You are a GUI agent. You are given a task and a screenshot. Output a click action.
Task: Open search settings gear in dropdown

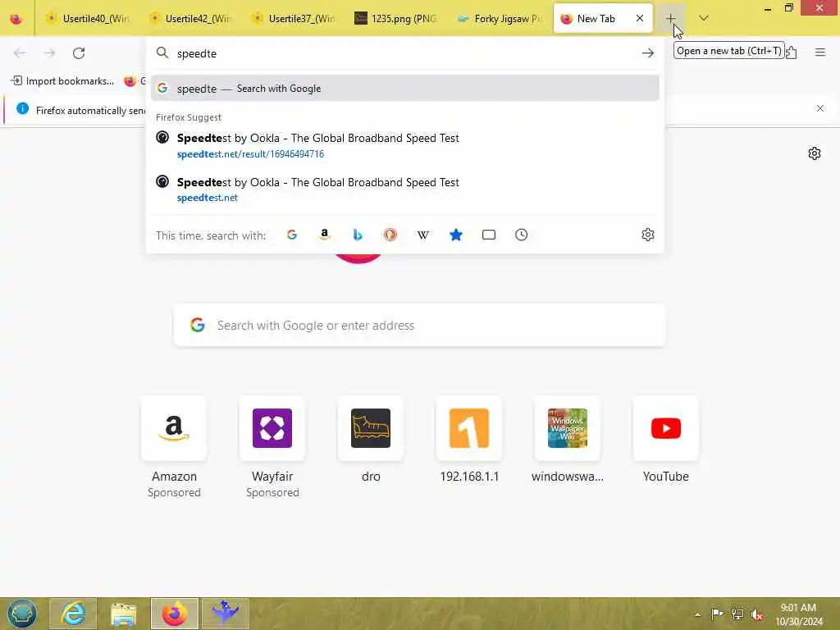[x=648, y=235]
